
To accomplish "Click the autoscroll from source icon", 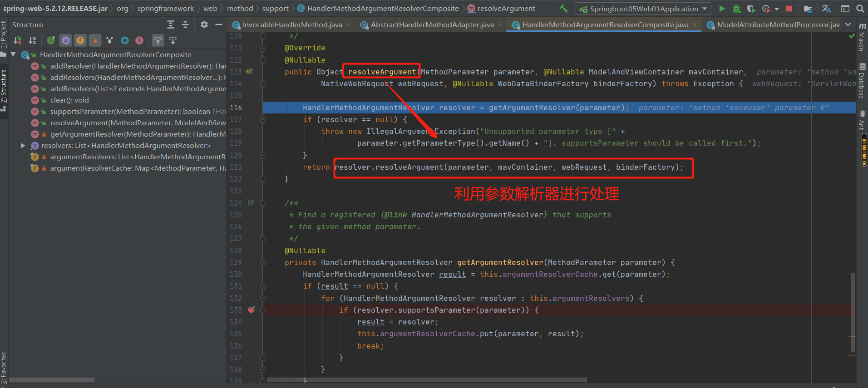I will [173, 40].
